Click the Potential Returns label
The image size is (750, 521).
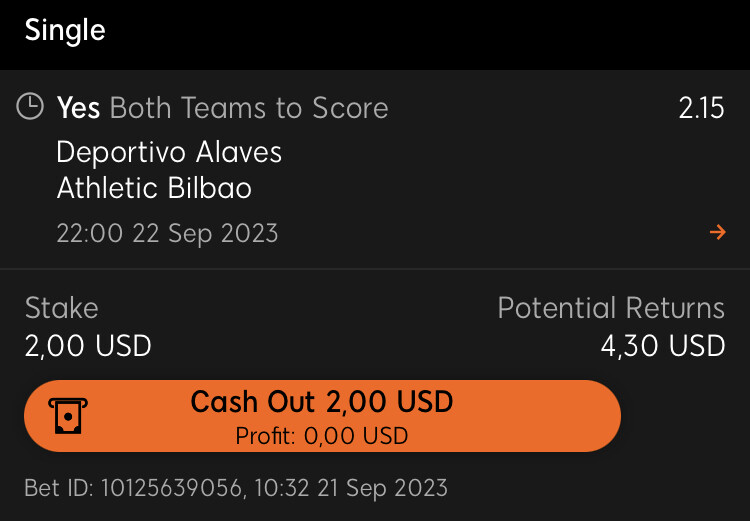click(611, 308)
